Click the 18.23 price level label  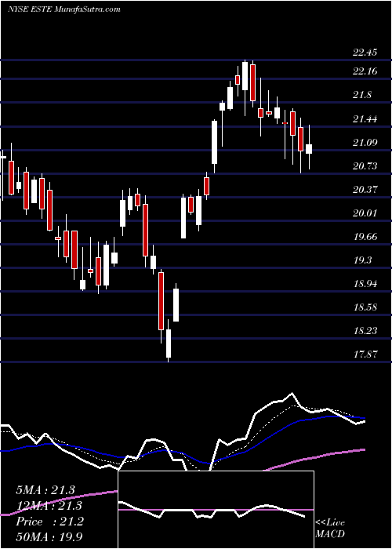click(365, 330)
